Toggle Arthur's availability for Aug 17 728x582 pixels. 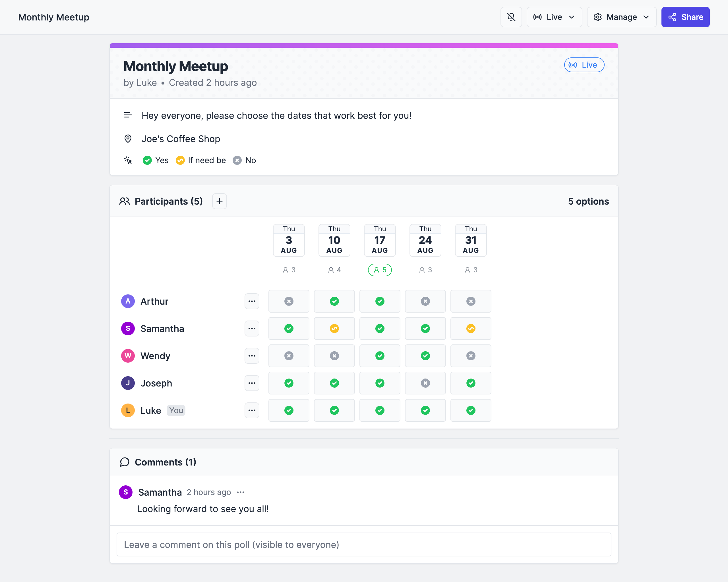pos(380,301)
